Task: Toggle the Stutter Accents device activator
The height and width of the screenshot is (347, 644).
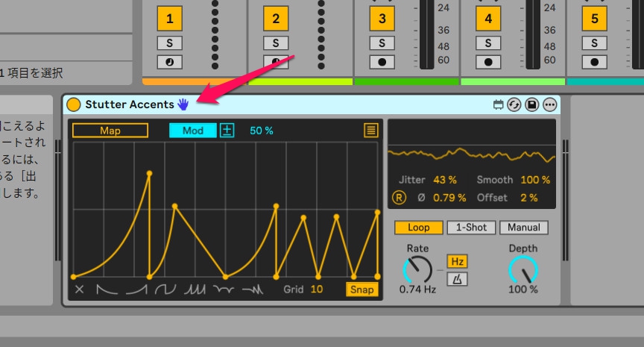Action: [x=74, y=104]
